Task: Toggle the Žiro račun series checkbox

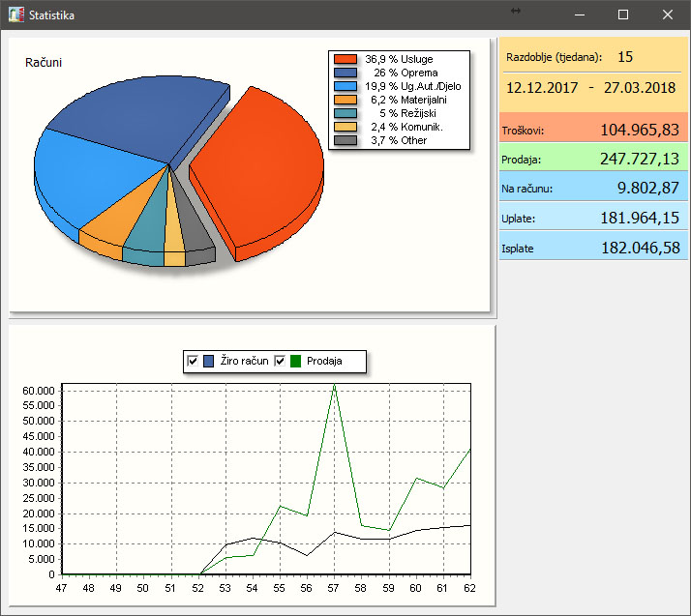Action: [193, 361]
